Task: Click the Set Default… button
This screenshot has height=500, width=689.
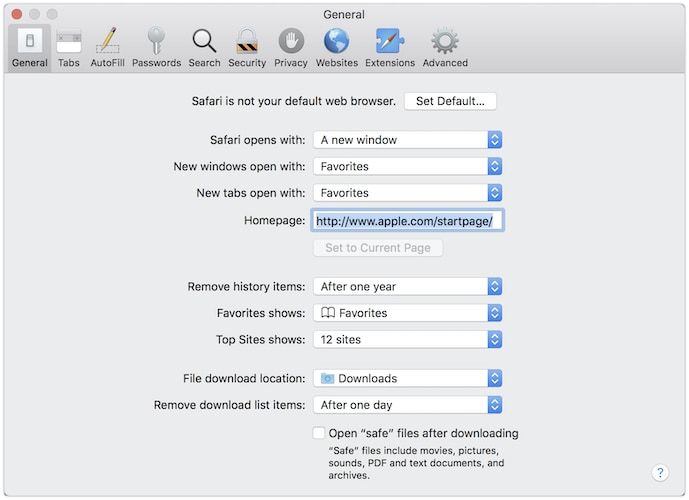Action: 450,101
